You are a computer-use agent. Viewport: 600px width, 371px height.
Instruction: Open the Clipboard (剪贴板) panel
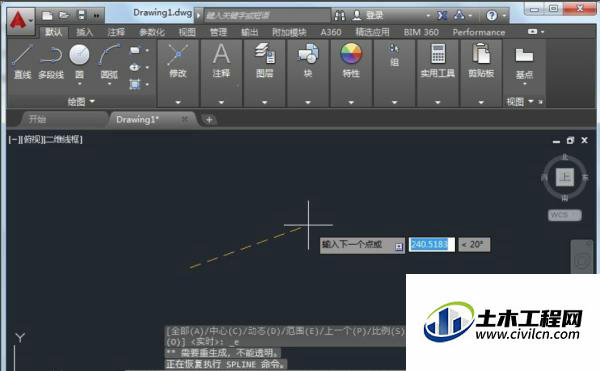point(481,60)
